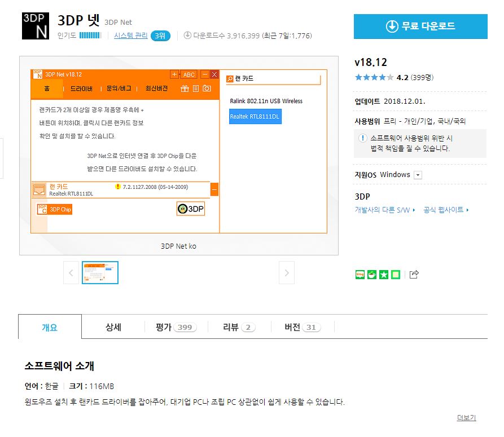Click the download count circle icon
This screenshot has width=504, height=437.
tap(187, 36)
